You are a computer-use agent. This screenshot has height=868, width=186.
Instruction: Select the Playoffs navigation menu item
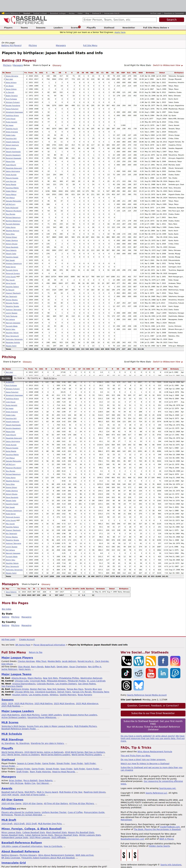coord(91,28)
